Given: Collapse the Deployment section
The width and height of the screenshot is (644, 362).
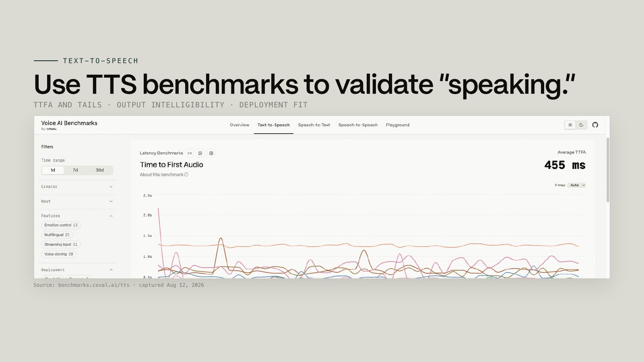Looking at the screenshot, I should [x=111, y=270].
